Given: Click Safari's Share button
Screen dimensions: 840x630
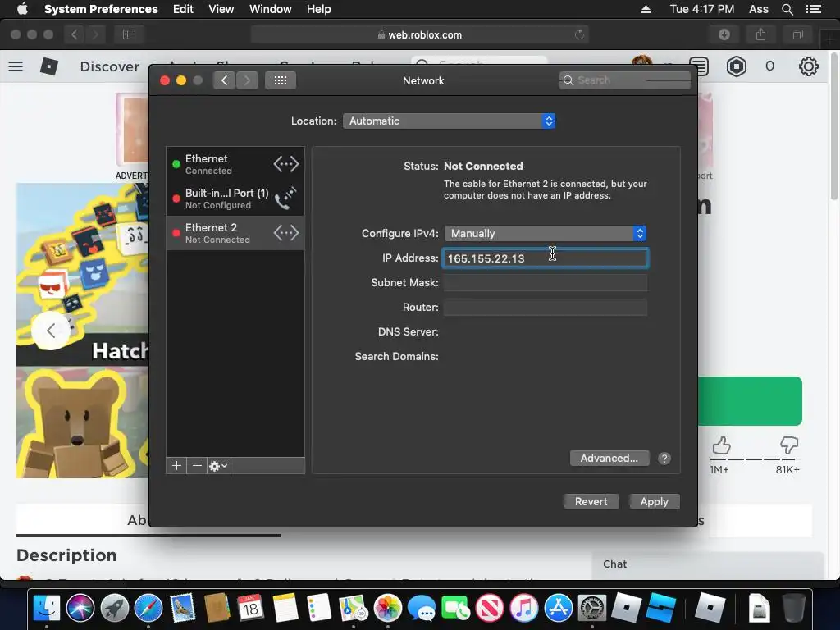Looking at the screenshot, I should coord(760,34).
